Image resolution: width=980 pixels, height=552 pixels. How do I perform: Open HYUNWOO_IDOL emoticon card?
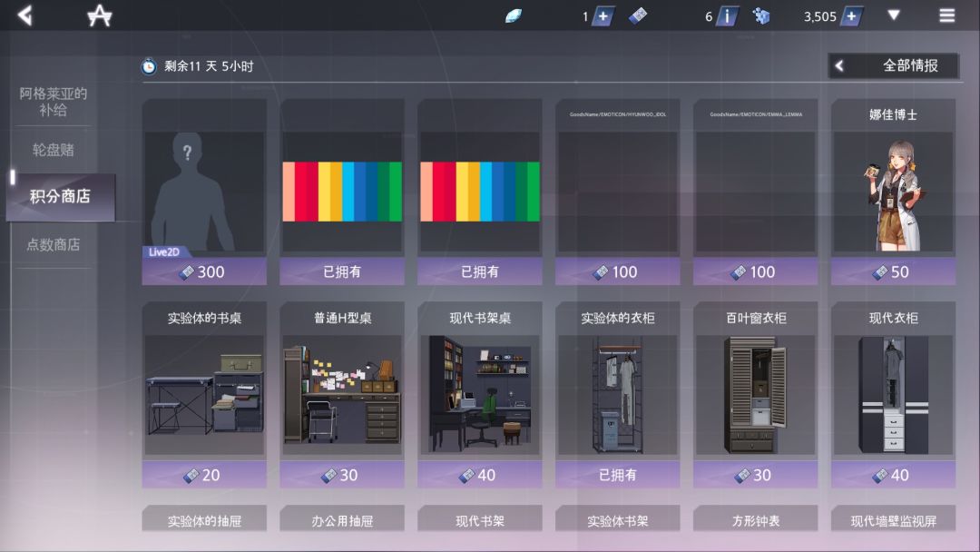pyautogui.click(x=618, y=192)
